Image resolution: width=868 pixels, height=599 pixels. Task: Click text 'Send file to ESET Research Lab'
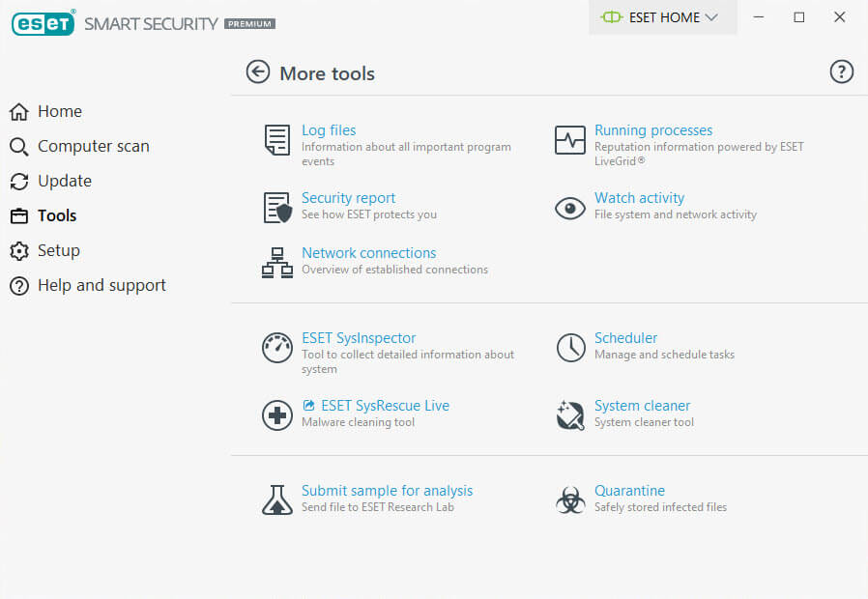(378, 507)
